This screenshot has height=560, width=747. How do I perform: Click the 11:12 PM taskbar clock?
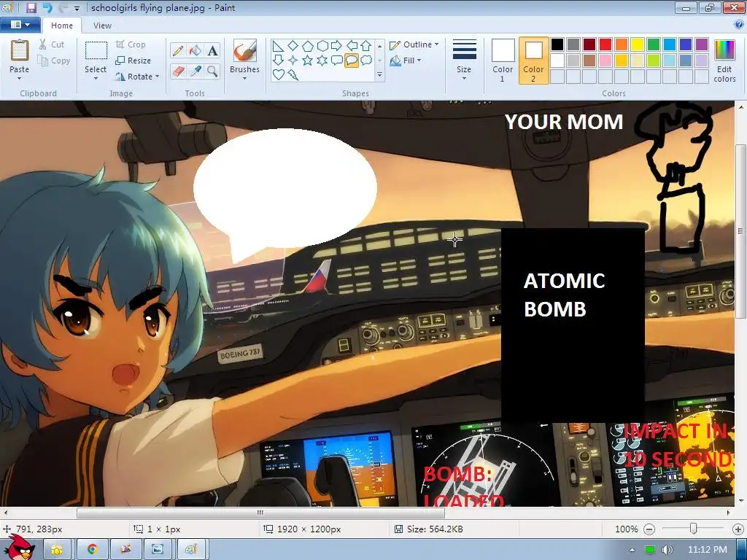707,550
